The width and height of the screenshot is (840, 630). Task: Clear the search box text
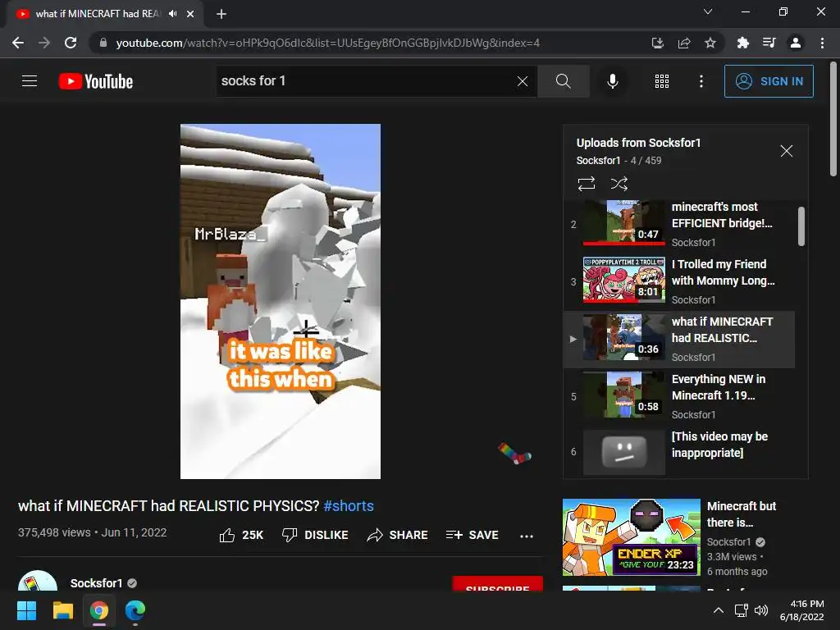pyautogui.click(x=523, y=81)
